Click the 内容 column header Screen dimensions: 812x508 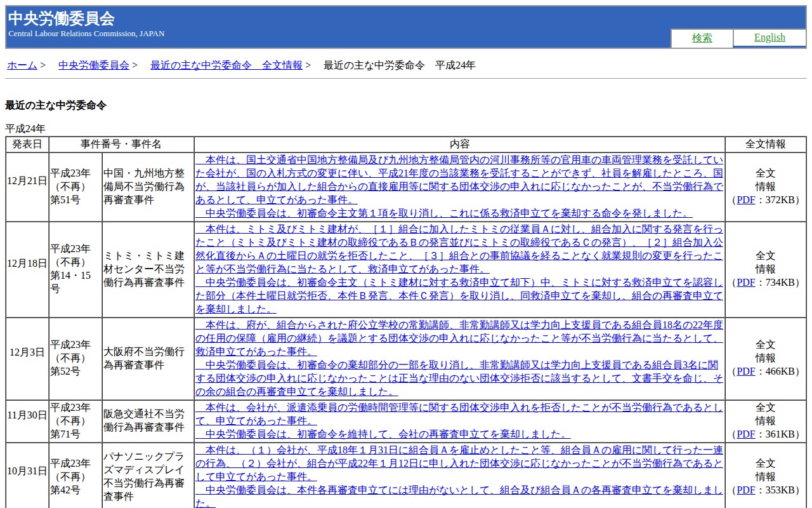click(460, 144)
